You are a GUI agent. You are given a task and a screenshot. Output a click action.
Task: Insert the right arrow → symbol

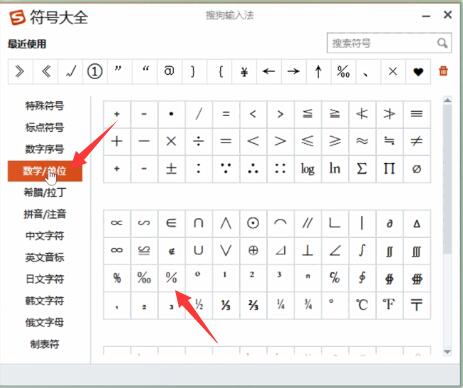coord(293,71)
